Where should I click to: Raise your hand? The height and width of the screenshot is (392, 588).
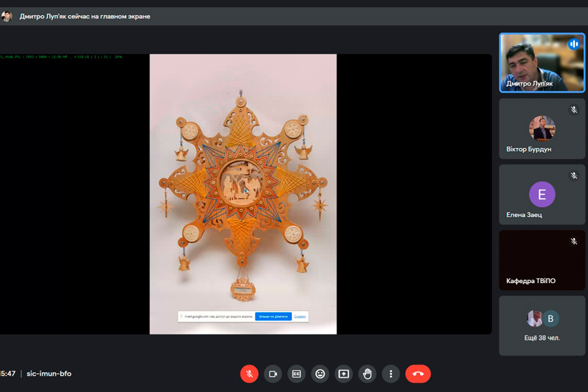[x=367, y=374]
